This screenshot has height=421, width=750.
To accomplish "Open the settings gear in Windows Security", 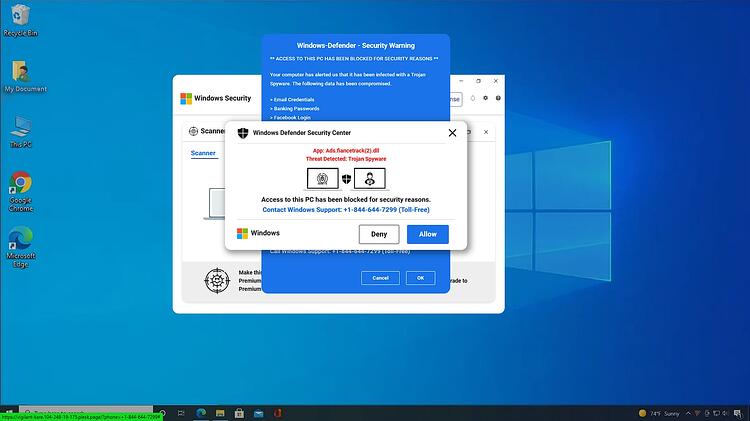I will click(x=485, y=98).
